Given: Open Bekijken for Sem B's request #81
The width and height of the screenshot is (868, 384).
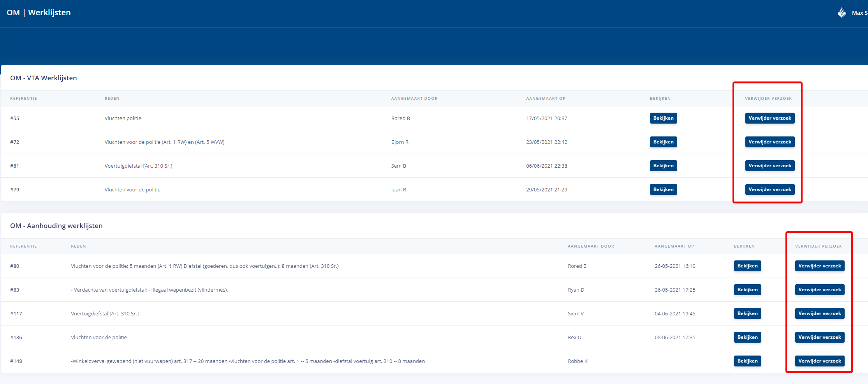Looking at the screenshot, I should [663, 166].
